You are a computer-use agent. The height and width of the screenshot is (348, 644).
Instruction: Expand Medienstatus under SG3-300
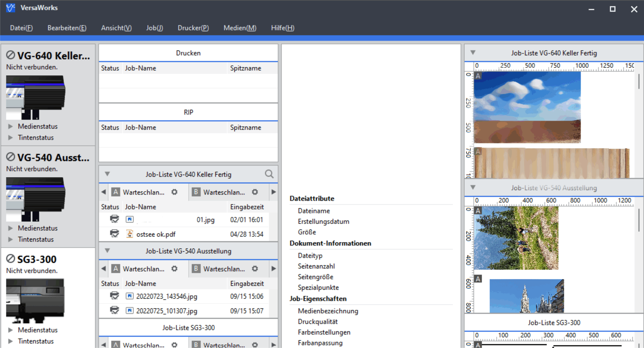tap(11, 330)
